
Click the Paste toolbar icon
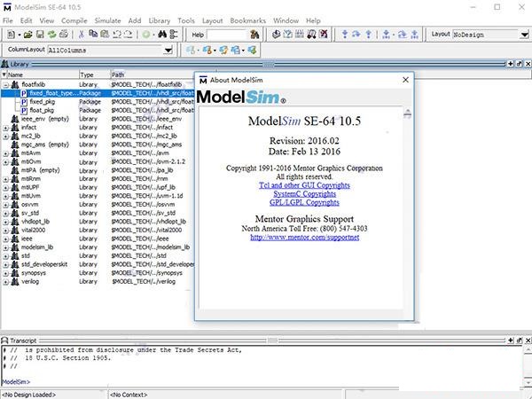pos(105,34)
